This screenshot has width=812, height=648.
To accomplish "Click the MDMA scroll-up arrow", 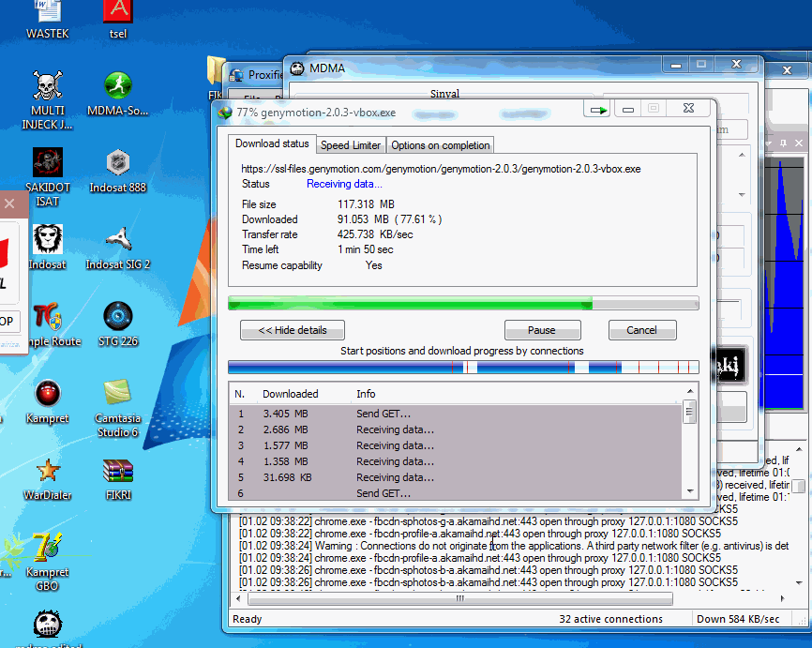I will pos(742,155).
